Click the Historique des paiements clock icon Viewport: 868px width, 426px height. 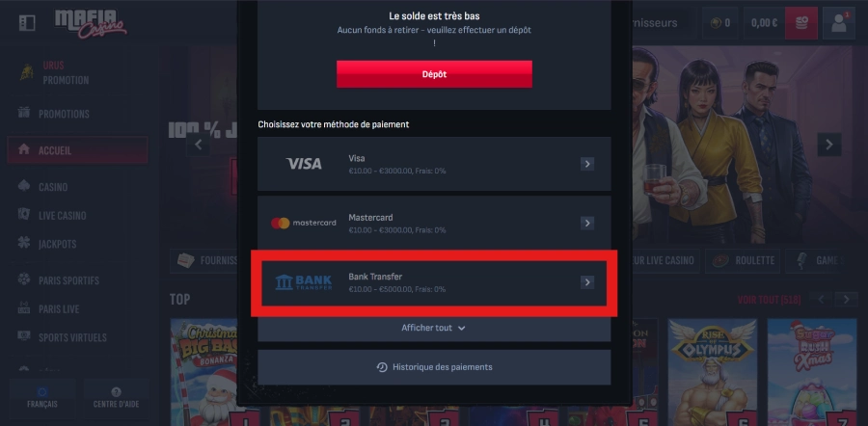pyautogui.click(x=381, y=367)
